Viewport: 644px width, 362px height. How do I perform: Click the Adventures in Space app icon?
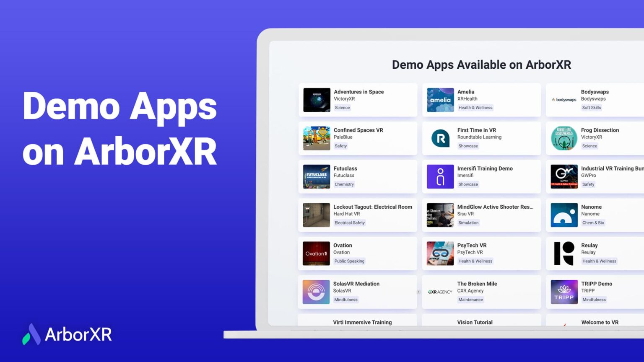[317, 100]
